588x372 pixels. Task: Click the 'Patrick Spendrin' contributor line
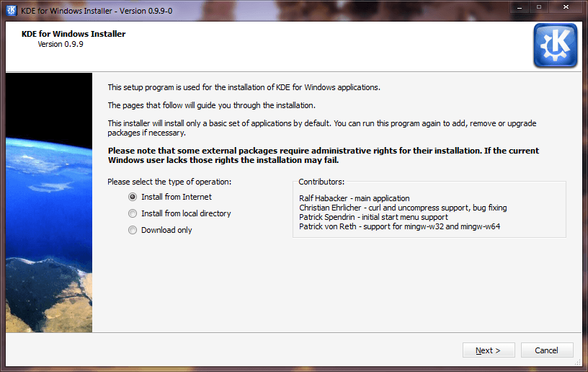[373, 217]
